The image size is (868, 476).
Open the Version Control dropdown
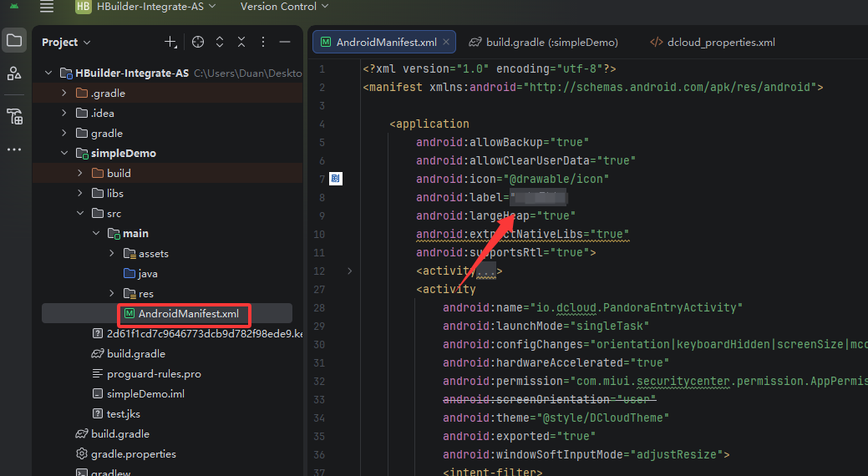point(284,7)
